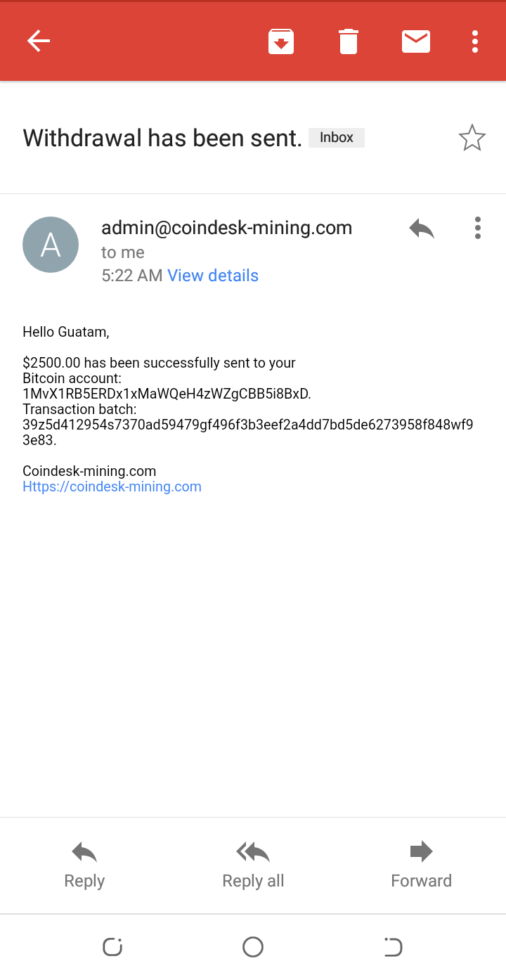The height and width of the screenshot is (980, 506).
Task: Open the top bar overflow menu
Action: point(475,41)
